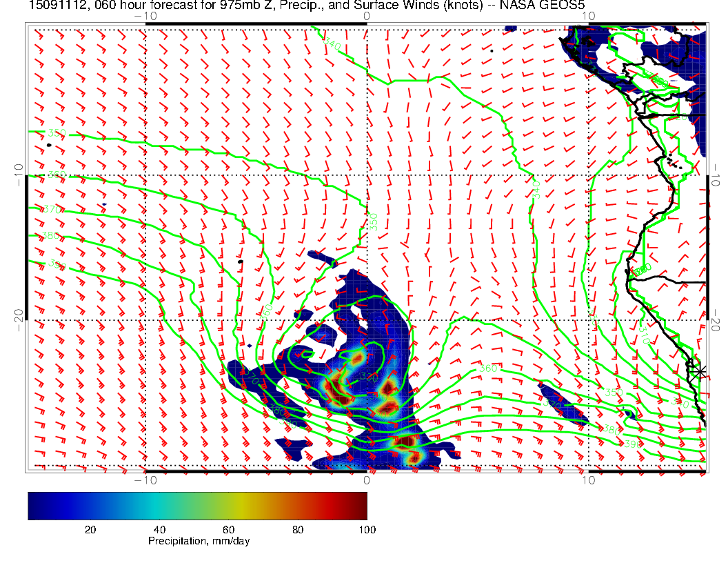Click the 0 longitude label on the top axis

click(367, 15)
